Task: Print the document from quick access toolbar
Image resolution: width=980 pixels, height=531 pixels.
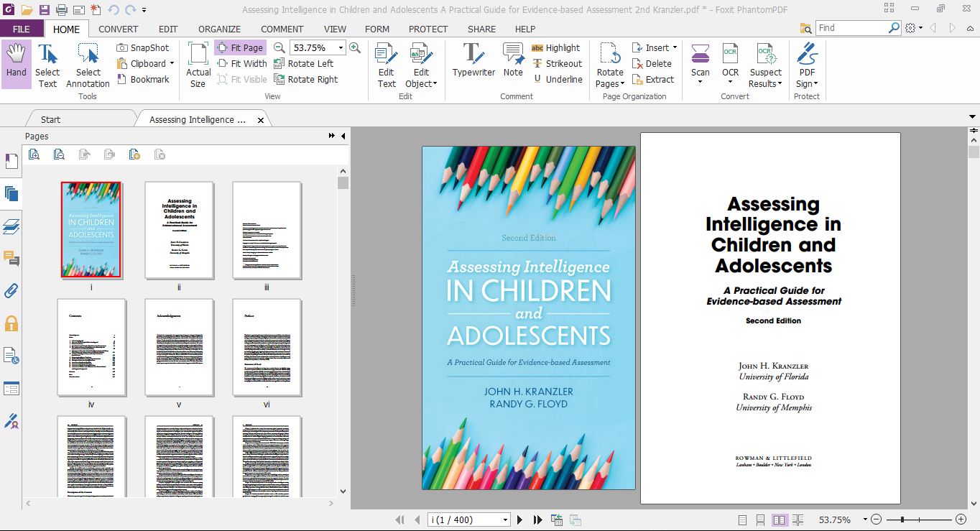Action: (x=62, y=9)
